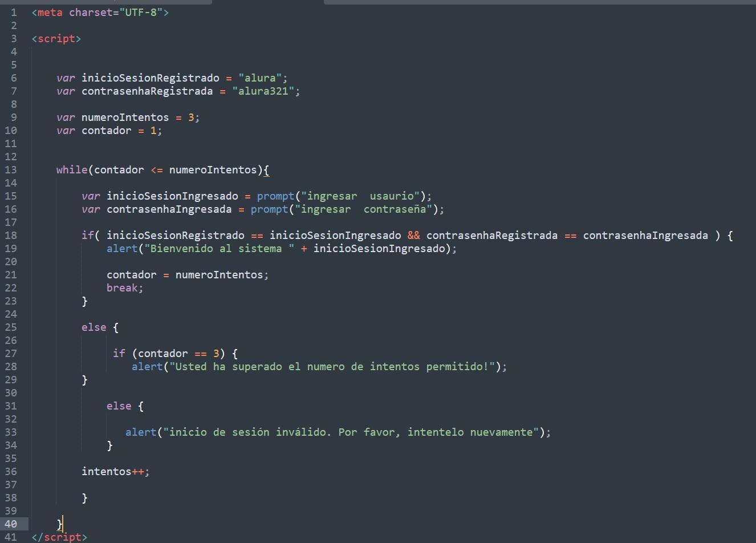
Task: Click the "Usted ha superado" alert message string
Action: (x=332, y=366)
